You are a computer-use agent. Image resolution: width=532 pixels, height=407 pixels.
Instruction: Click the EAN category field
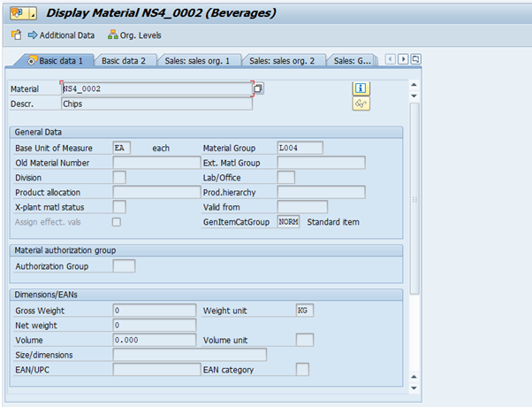pyautogui.click(x=302, y=370)
